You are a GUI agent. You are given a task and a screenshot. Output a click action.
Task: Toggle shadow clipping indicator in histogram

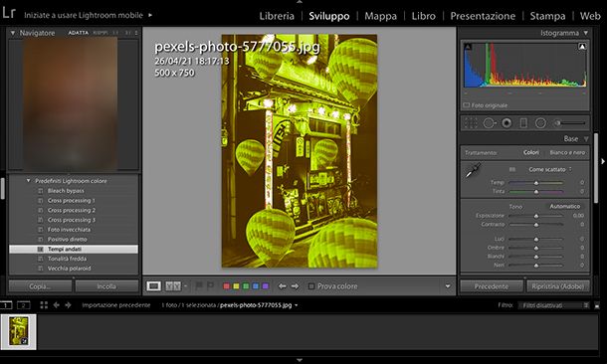[468, 47]
